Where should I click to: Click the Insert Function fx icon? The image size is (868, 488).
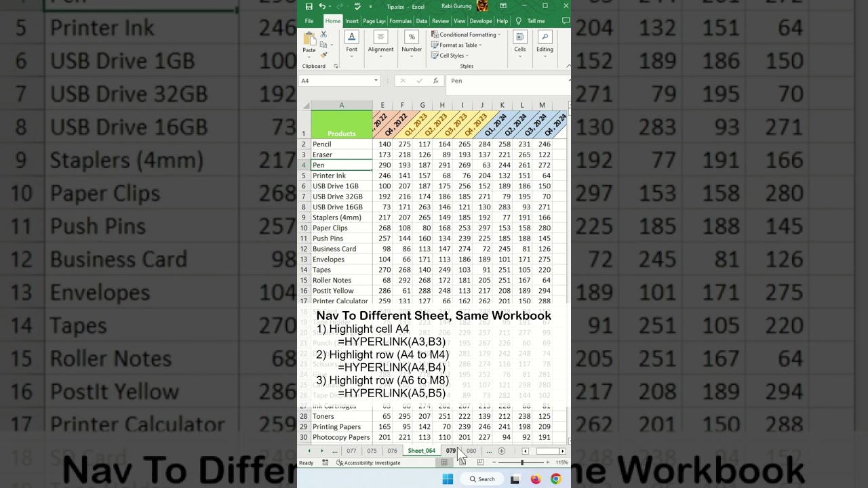pyautogui.click(x=435, y=81)
